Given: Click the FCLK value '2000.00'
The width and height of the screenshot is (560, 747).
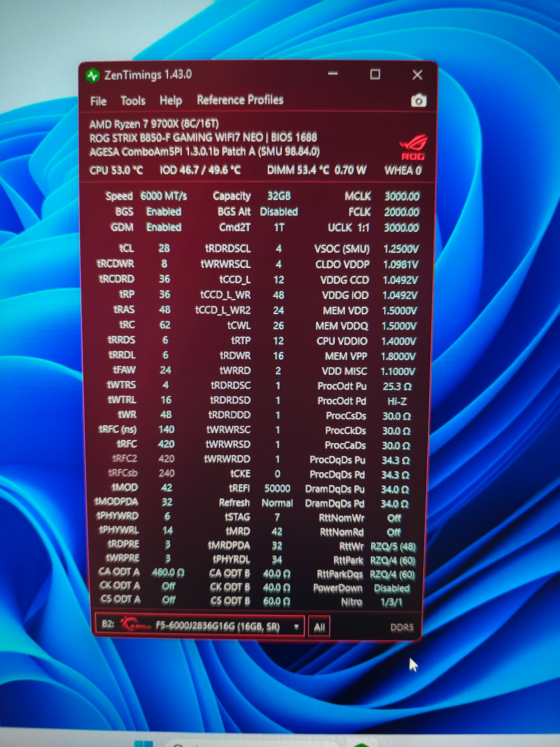Looking at the screenshot, I should coord(402,212).
